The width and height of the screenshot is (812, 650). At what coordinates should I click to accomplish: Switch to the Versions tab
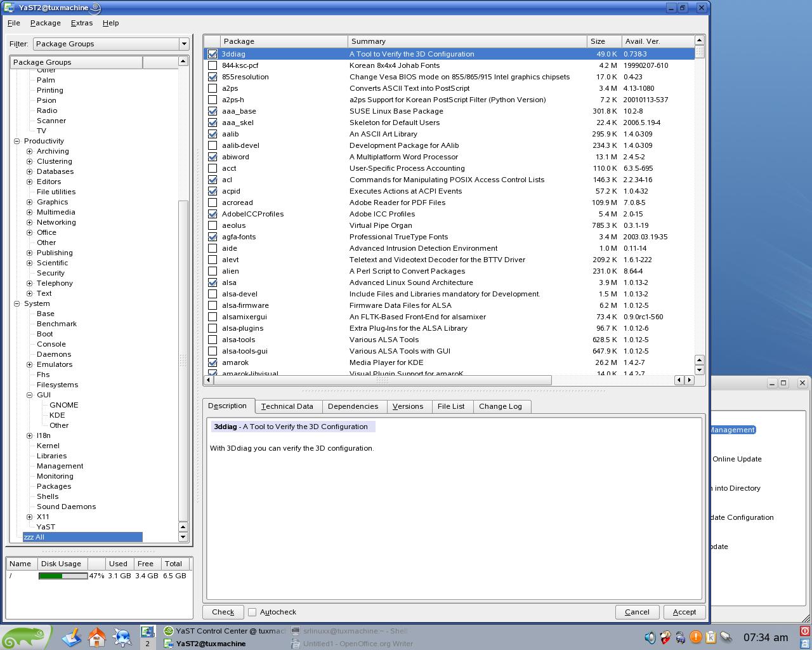(408, 406)
